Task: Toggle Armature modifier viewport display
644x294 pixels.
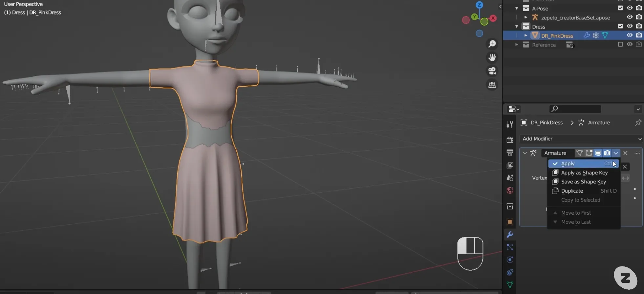Action: point(598,153)
